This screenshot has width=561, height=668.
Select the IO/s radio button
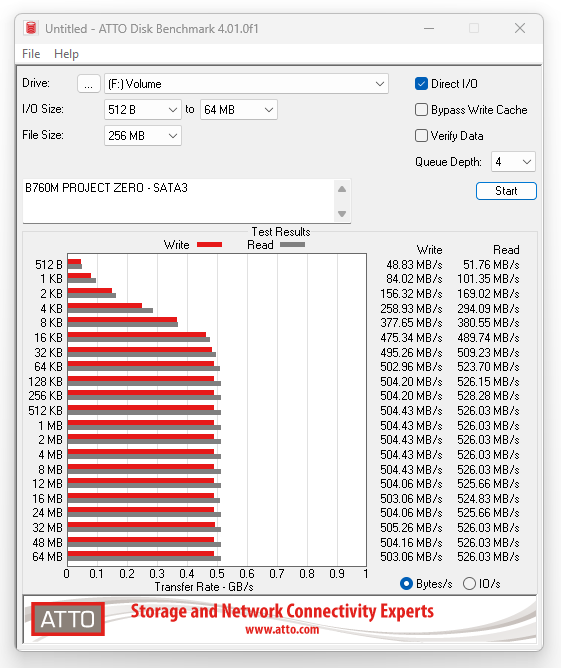tap(469, 584)
